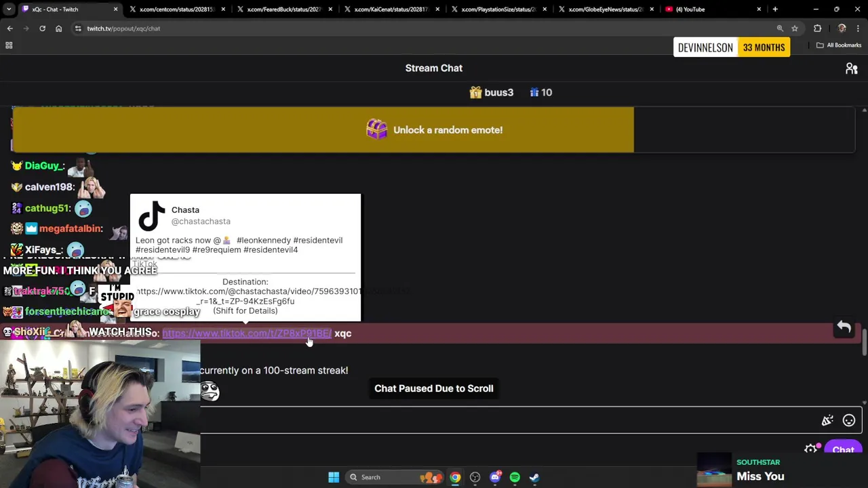Open the tiktok.com link in chat
This screenshot has width=868, height=488.
click(x=247, y=333)
